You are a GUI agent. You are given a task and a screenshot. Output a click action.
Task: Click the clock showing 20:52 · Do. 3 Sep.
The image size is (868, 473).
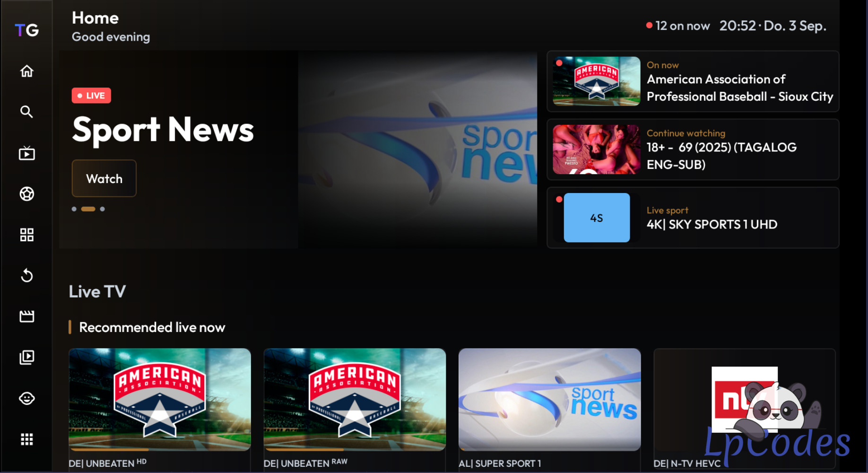tap(773, 26)
